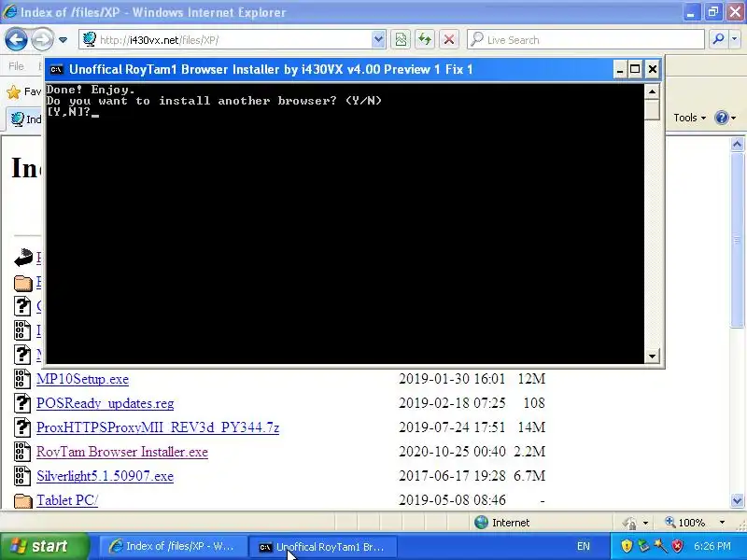
Task: Open recent pages dropdown next to Forward
Action: pos(63,40)
